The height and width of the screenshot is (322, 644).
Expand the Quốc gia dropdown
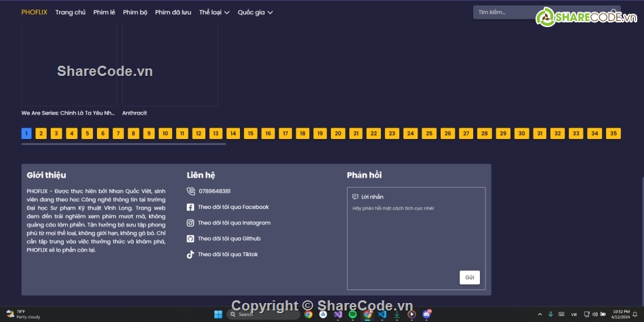[255, 12]
